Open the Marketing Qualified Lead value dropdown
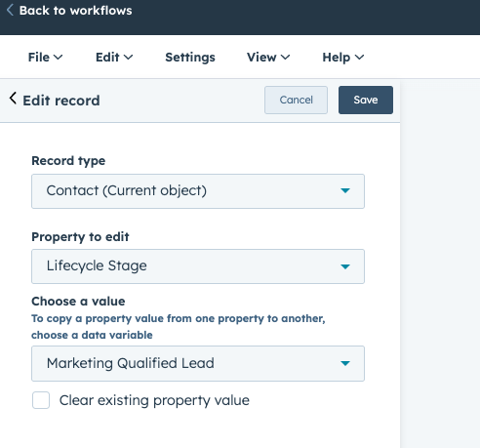 [x=198, y=363]
